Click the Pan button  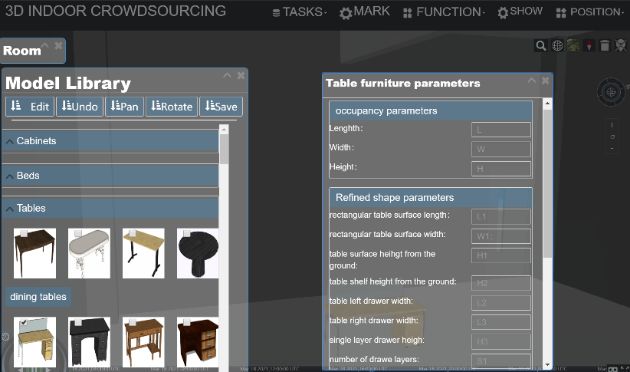click(x=124, y=106)
